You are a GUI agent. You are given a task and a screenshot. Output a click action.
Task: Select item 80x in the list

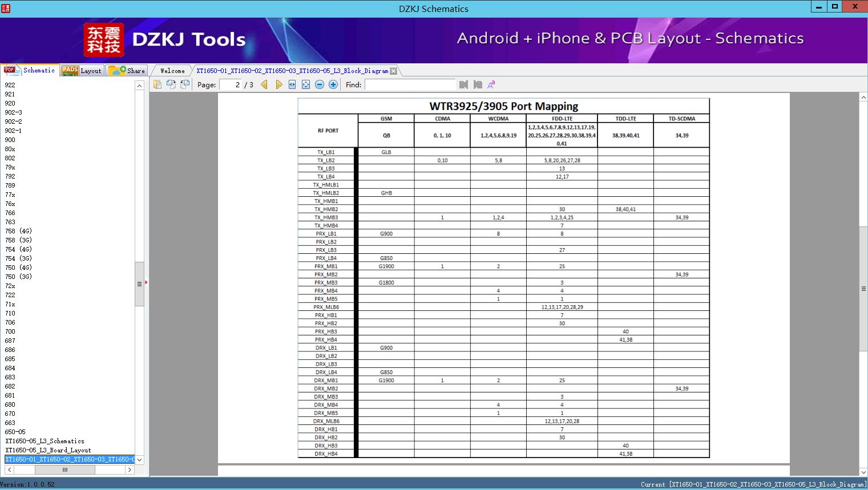coord(10,149)
